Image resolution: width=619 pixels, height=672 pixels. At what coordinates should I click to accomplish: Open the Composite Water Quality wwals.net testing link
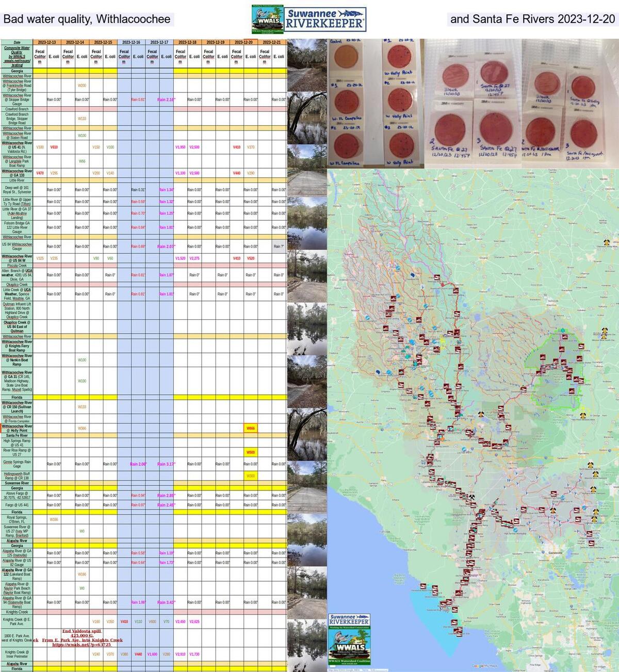point(17,57)
